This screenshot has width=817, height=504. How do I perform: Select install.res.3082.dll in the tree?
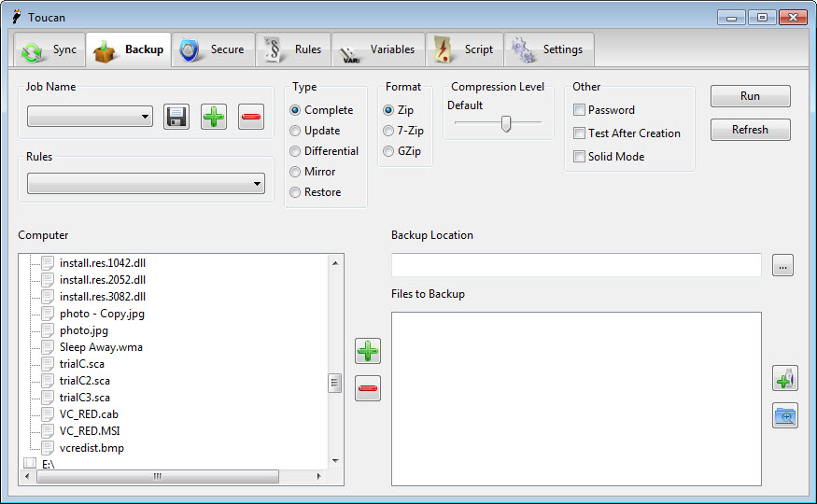click(103, 296)
